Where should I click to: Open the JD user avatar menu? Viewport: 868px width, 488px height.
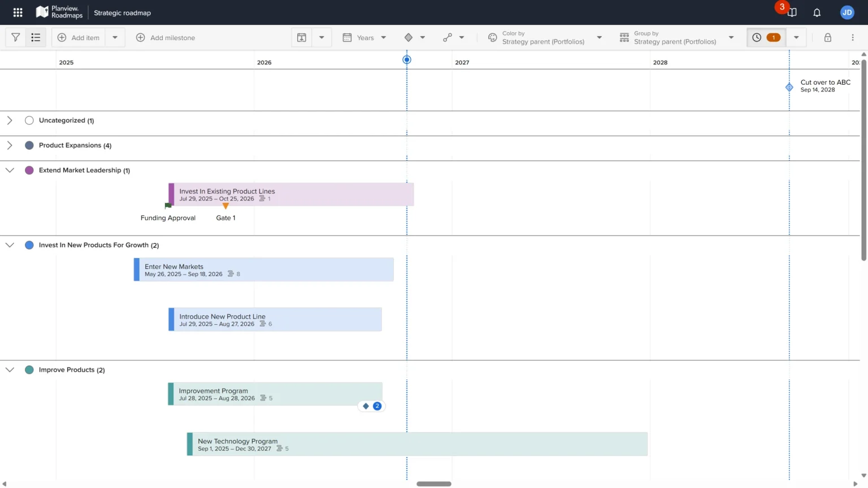847,12
